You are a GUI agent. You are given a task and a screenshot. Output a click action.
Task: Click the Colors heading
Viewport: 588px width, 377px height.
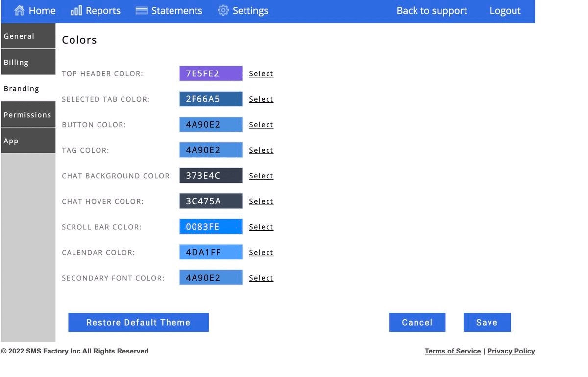click(x=79, y=40)
